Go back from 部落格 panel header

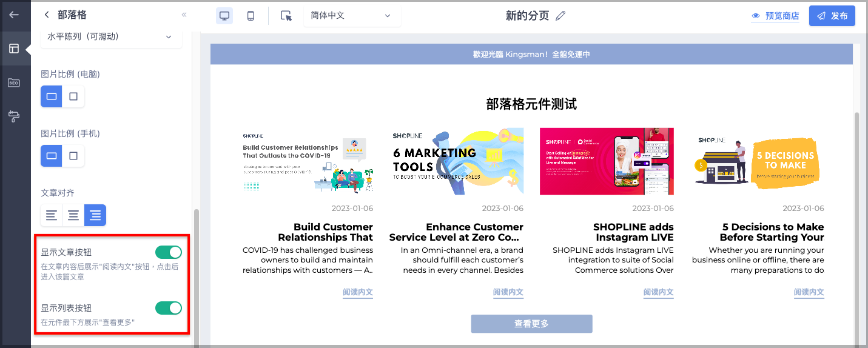coord(47,15)
